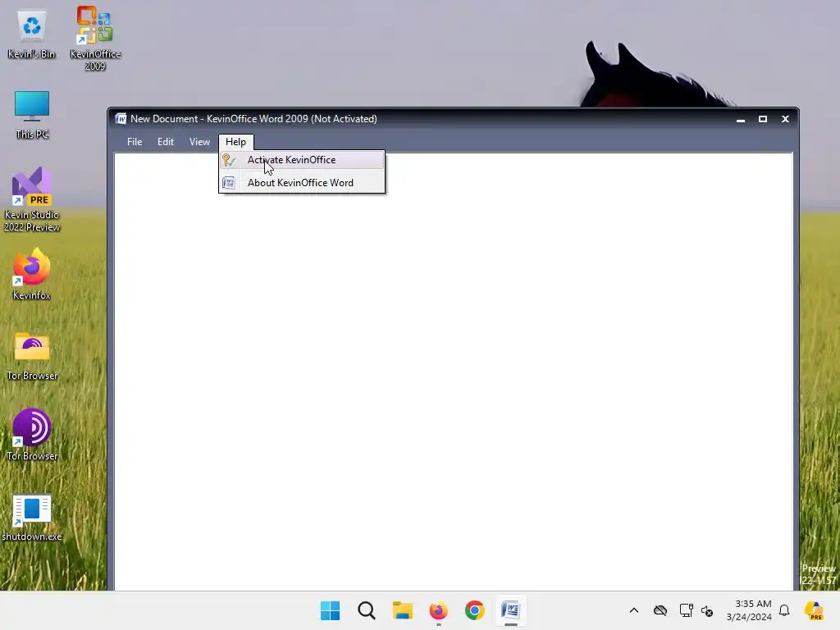Click inside the blank document area
Image resolution: width=840 pixels, height=630 pixels.
[x=453, y=372]
